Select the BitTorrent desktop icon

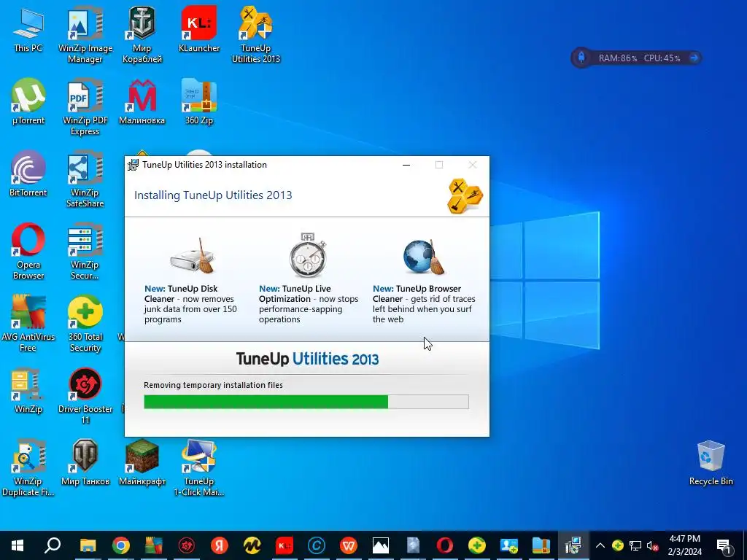coord(28,174)
